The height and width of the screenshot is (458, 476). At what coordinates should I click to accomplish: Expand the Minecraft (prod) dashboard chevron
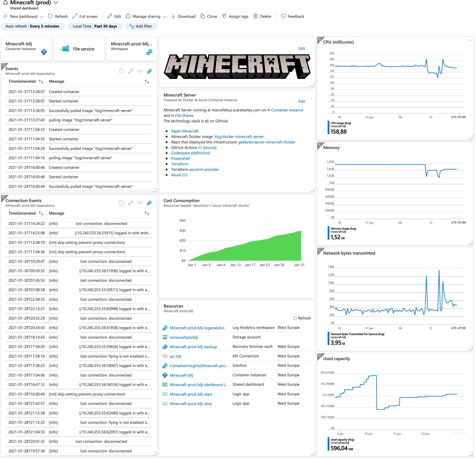tap(56, 3)
